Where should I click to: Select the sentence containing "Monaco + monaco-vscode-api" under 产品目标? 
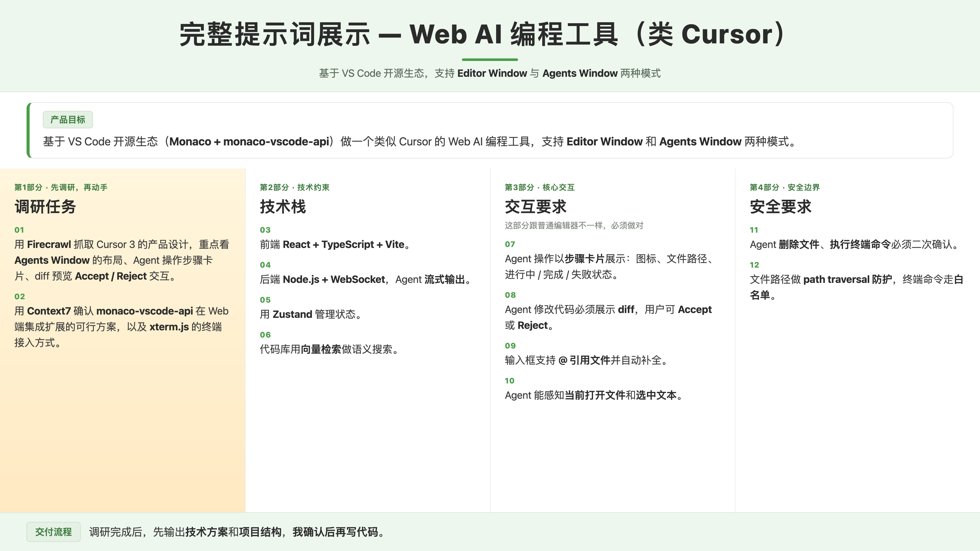420,142
